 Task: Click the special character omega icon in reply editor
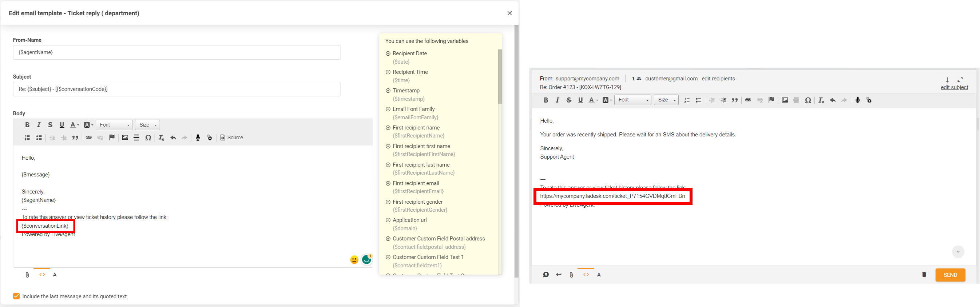tap(808, 100)
